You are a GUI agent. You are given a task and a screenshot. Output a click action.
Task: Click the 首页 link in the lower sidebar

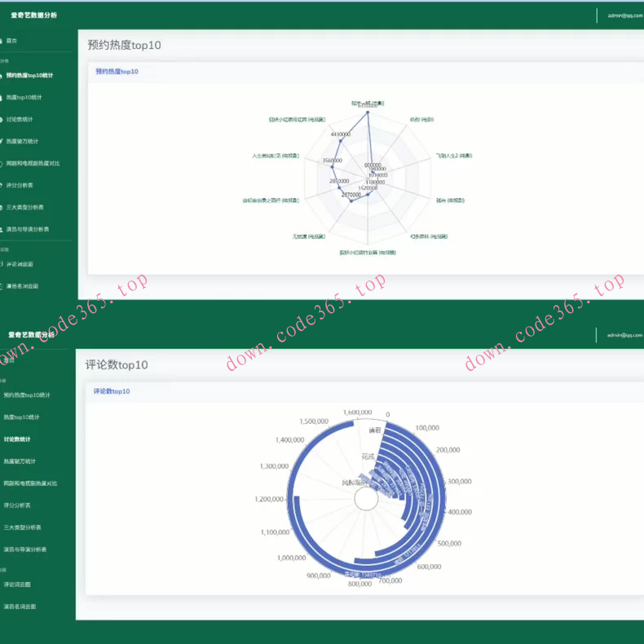(11, 359)
